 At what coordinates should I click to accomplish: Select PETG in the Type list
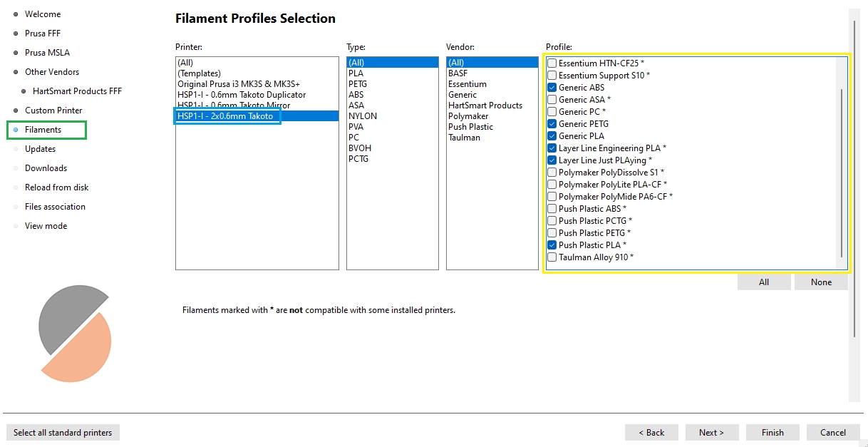click(358, 84)
